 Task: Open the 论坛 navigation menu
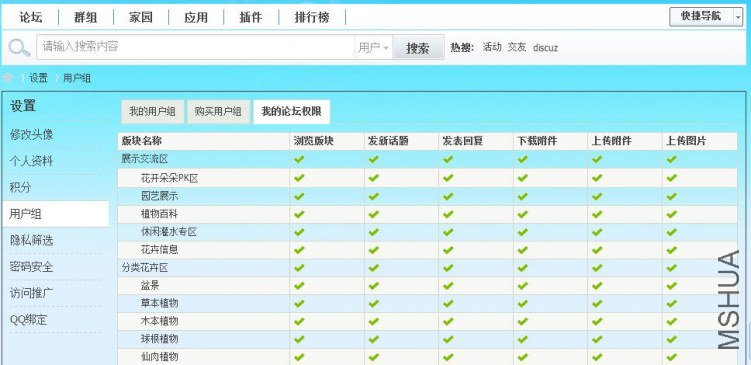[x=31, y=18]
